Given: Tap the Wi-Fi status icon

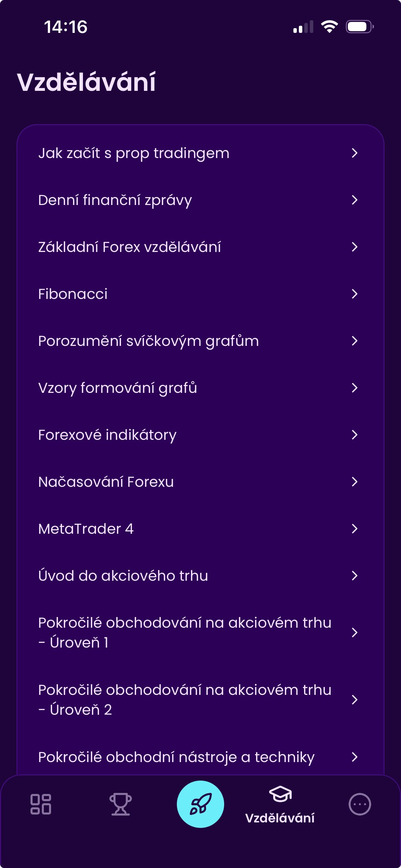Looking at the screenshot, I should (x=329, y=27).
